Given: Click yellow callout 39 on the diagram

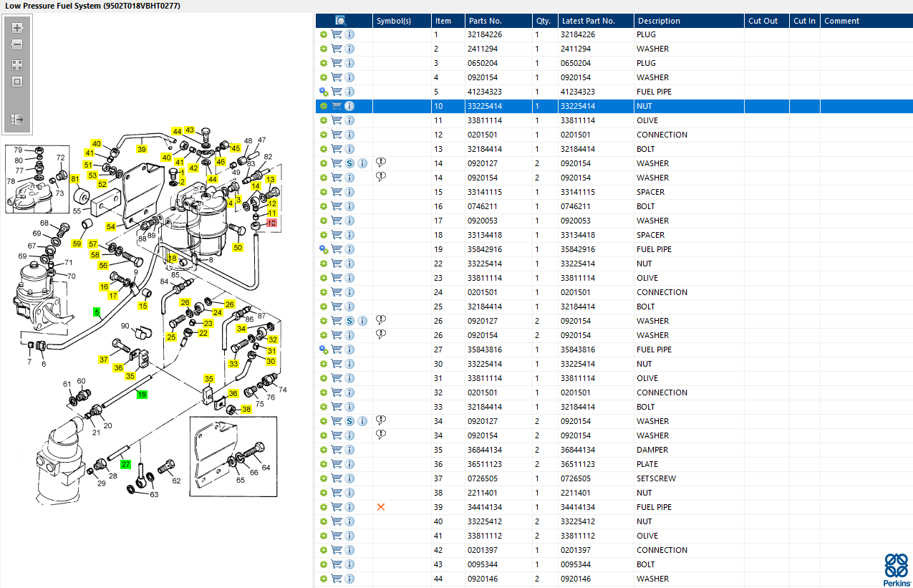Looking at the screenshot, I should click(x=142, y=149).
